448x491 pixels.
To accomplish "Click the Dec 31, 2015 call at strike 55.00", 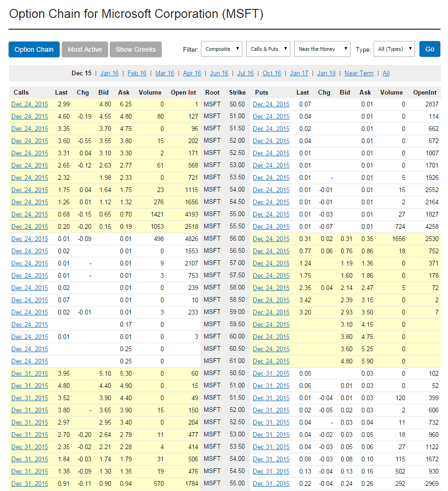I will click(x=30, y=483).
